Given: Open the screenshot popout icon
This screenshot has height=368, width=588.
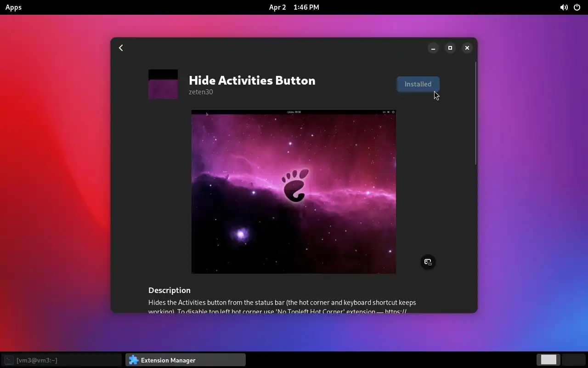Looking at the screenshot, I should [428, 262].
